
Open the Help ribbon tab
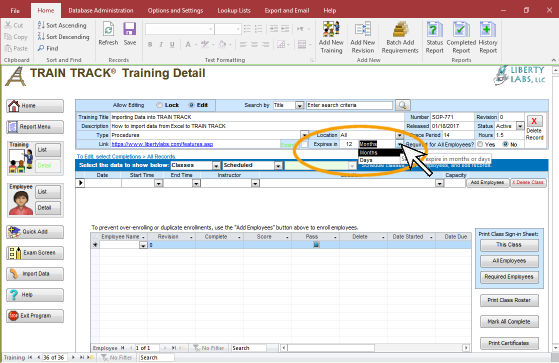point(330,11)
